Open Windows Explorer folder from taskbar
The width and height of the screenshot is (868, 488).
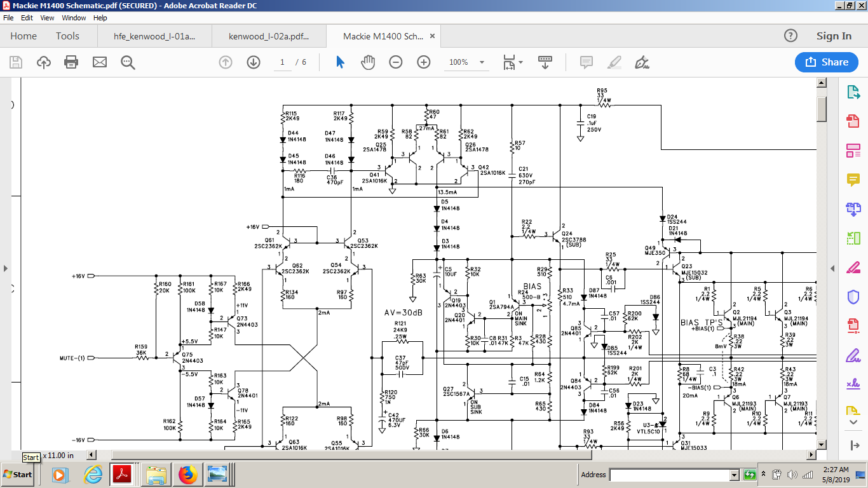click(x=156, y=475)
